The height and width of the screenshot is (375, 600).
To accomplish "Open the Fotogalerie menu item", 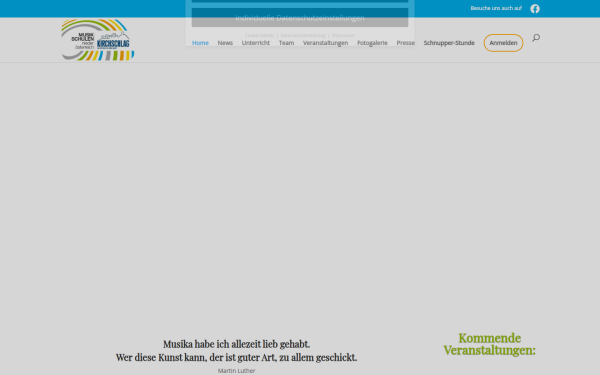I will click(x=372, y=43).
